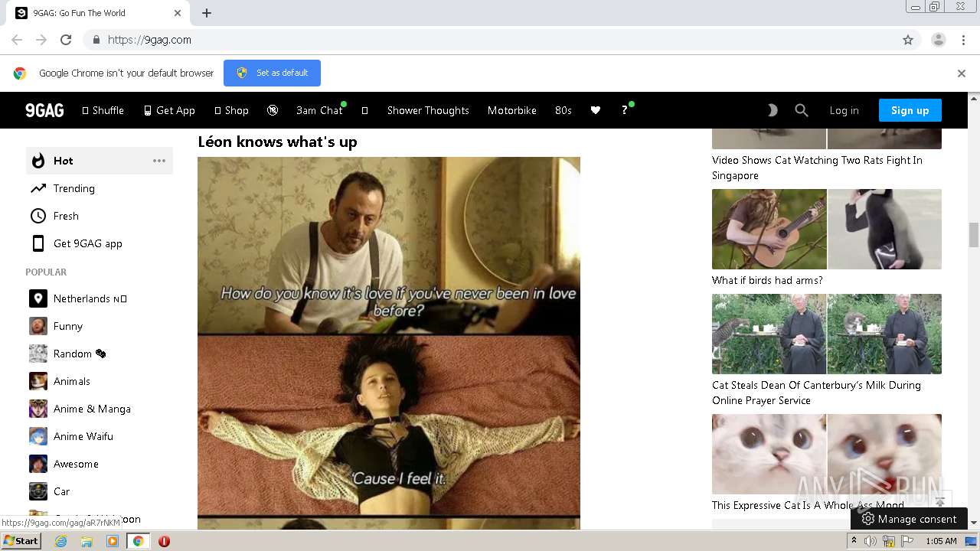Open Cat Steals Dean Of Canterbury's Milk article
Viewport: 980px width, 551px height.
point(816,393)
